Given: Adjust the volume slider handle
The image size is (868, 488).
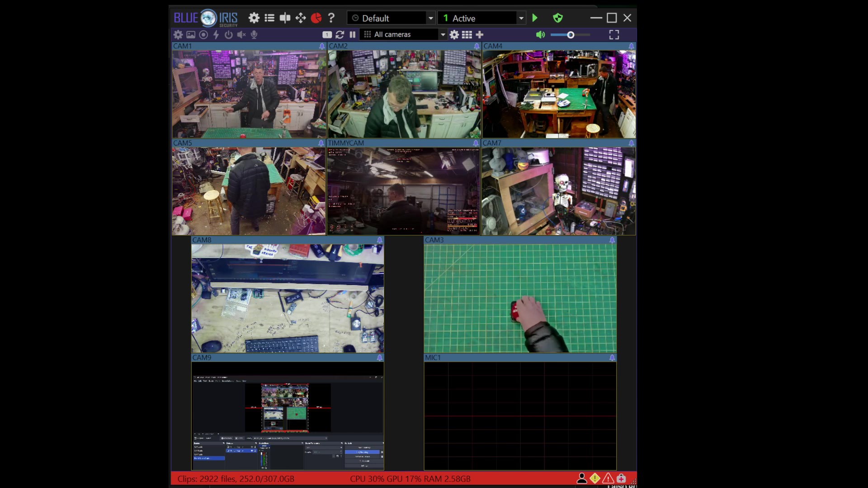Looking at the screenshot, I should point(571,35).
